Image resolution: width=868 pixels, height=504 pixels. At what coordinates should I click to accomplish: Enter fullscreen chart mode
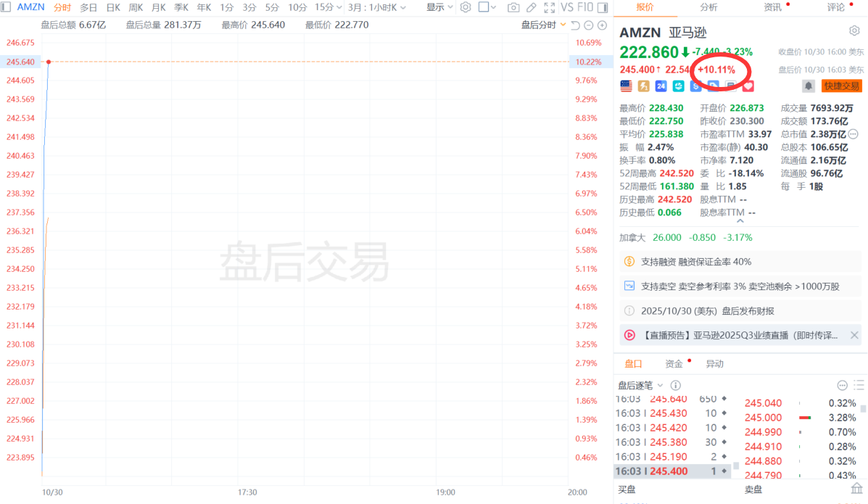coord(549,7)
